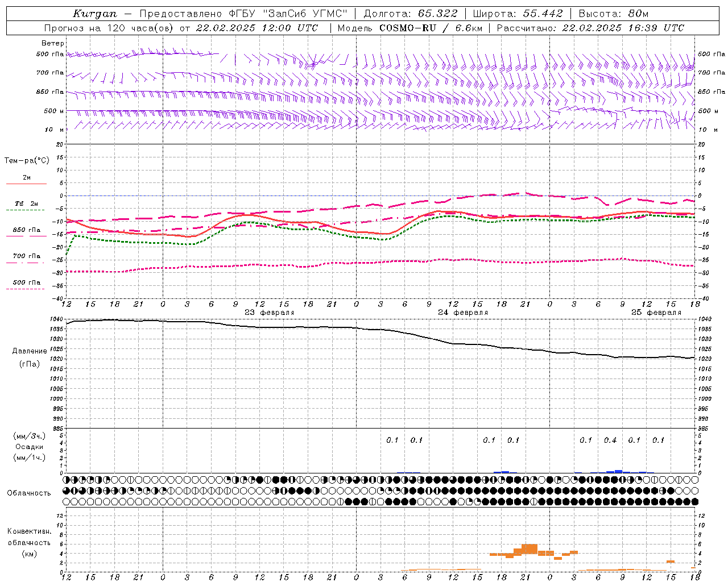Click the "Давление" pressure label
Screen dimensions: 728x582
[30, 351]
